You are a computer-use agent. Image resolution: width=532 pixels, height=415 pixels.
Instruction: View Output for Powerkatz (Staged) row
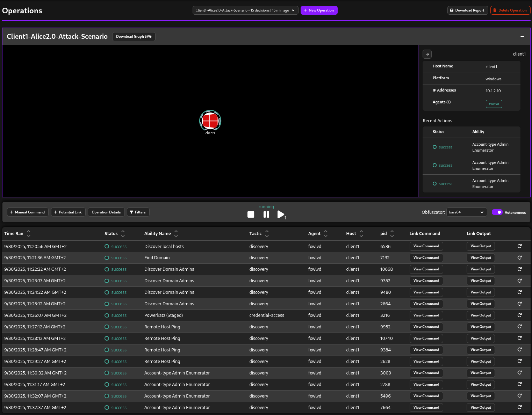click(x=480, y=315)
